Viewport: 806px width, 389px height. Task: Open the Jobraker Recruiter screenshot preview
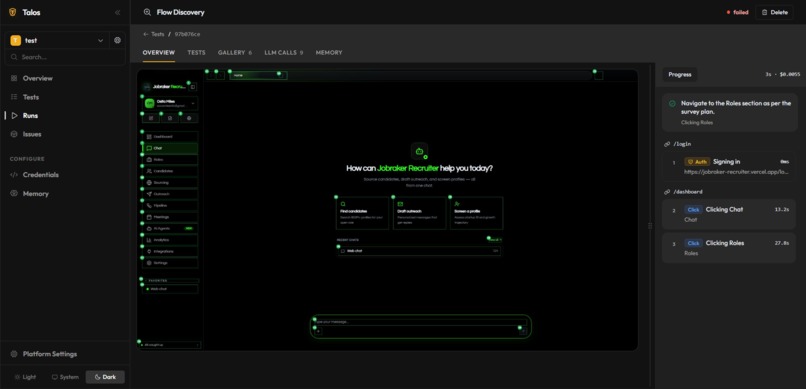tap(388, 210)
